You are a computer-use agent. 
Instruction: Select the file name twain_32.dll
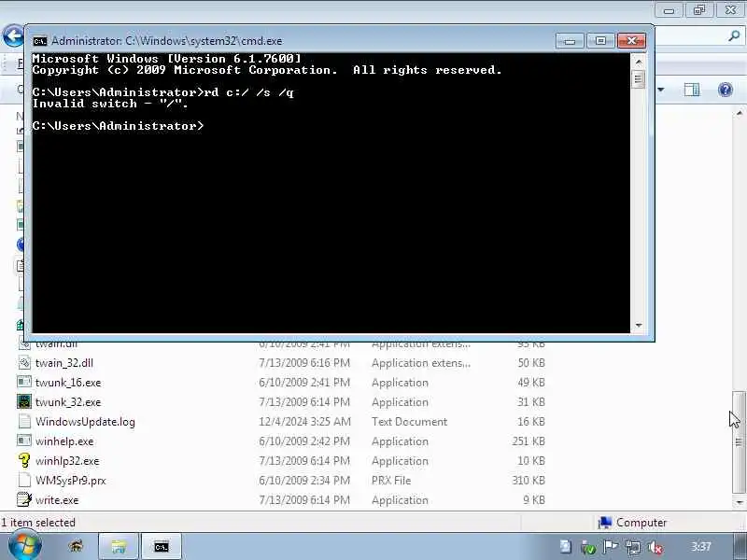[64, 363]
